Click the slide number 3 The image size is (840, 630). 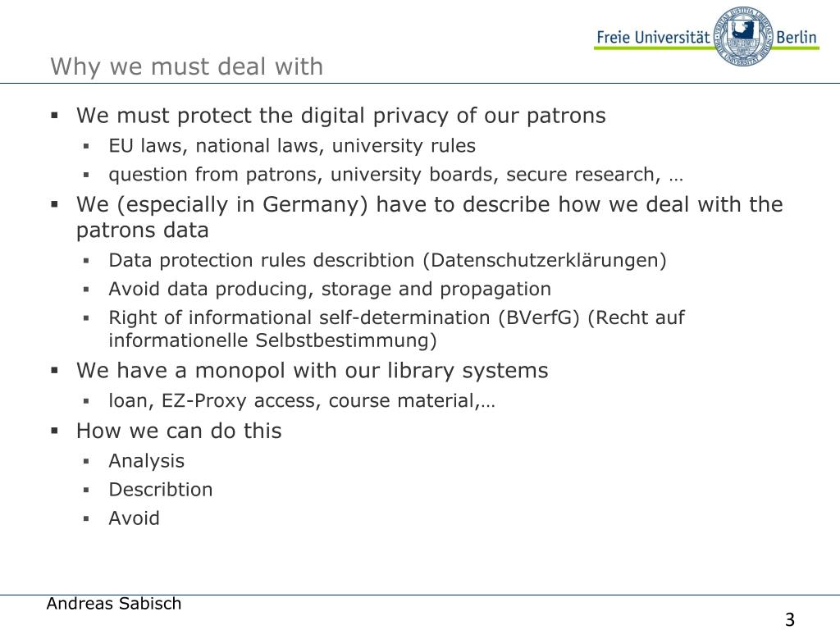coord(790,619)
